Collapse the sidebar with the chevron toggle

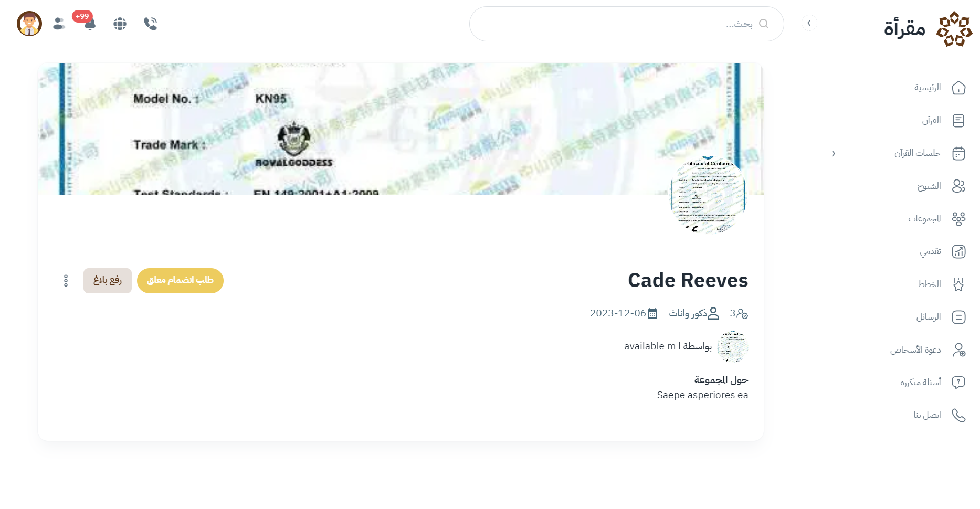tap(809, 23)
